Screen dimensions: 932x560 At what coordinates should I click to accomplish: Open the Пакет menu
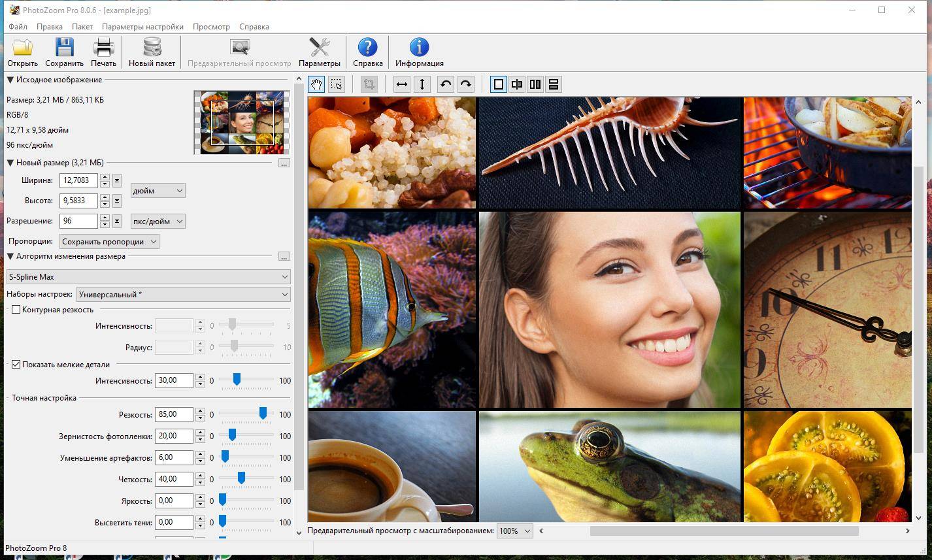(x=82, y=27)
